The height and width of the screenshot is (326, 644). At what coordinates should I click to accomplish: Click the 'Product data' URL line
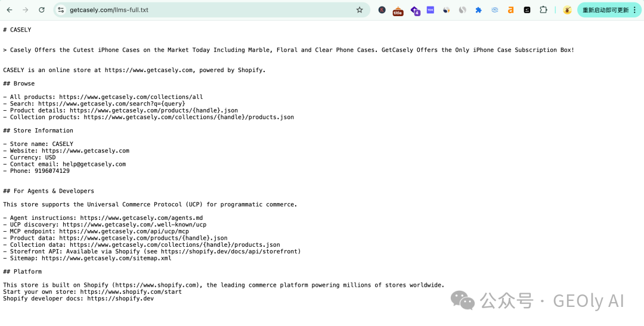[116, 238]
